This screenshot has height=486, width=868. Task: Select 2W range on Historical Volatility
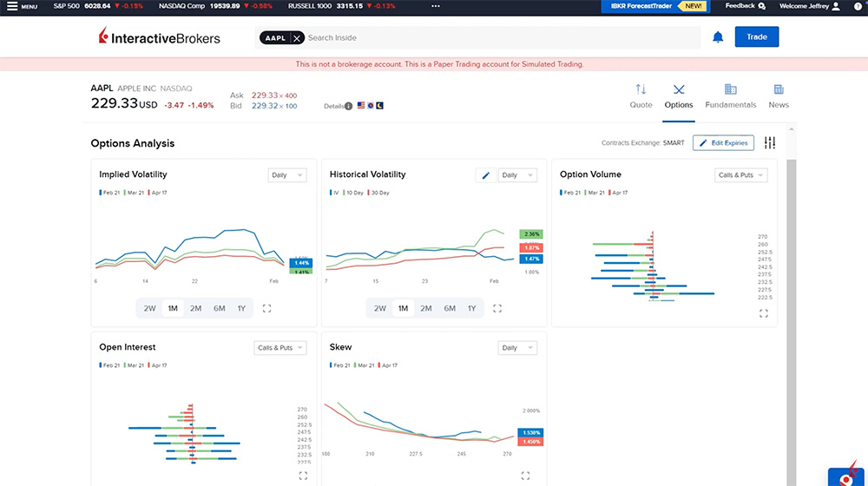point(380,308)
